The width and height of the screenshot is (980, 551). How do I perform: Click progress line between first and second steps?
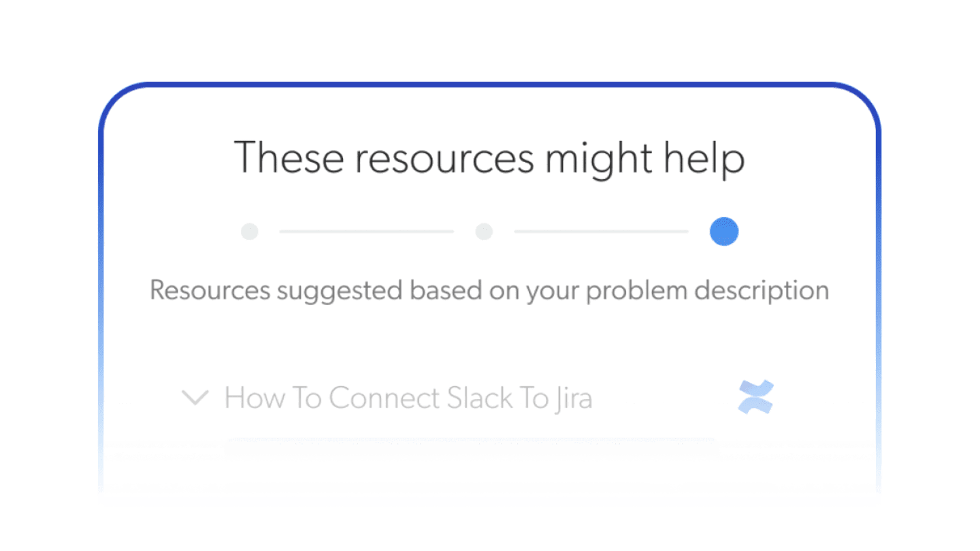coord(366,232)
